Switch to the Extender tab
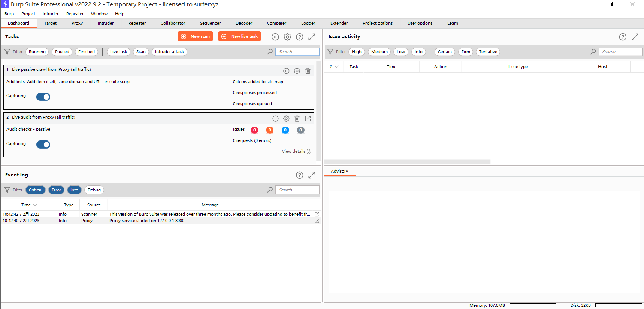 [x=339, y=23]
